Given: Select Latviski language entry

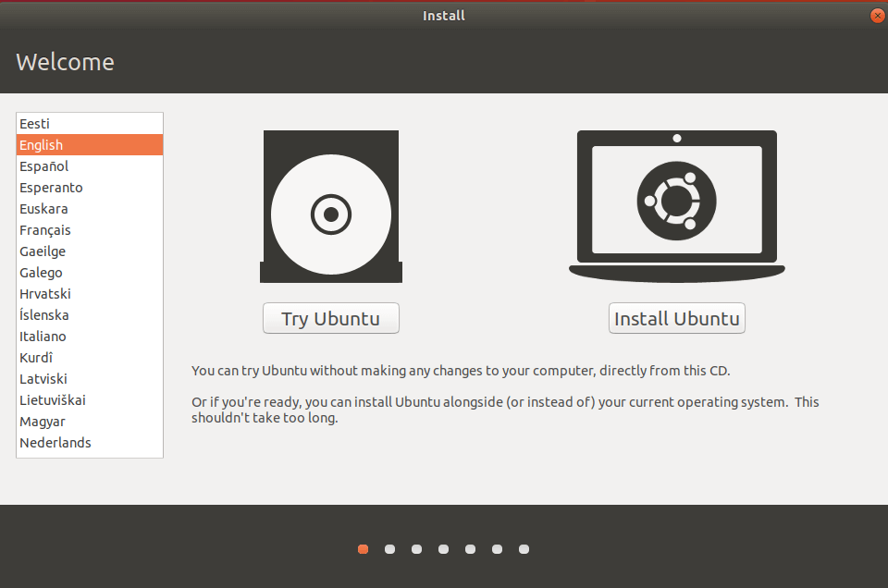Looking at the screenshot, I should click(90, 379).
